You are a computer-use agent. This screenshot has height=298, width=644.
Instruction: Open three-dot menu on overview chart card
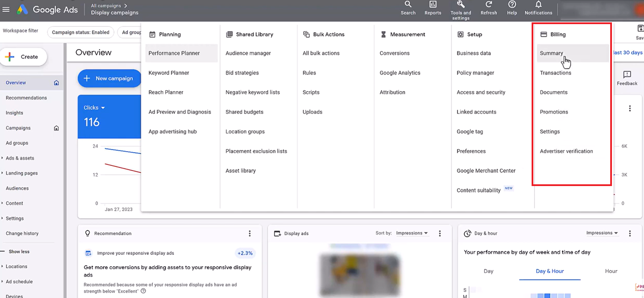tap(630, 108)
